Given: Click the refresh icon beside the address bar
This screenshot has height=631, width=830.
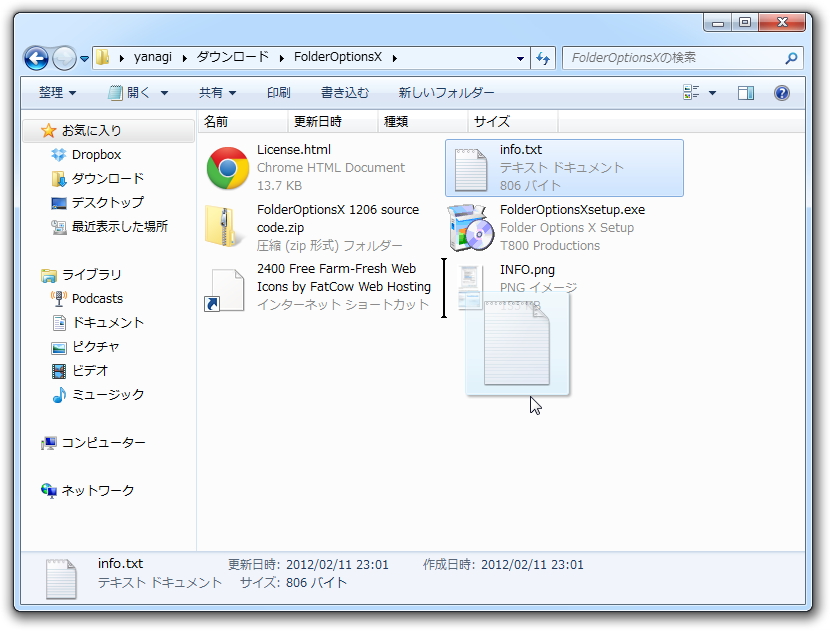Looking at the screenshot, I should pyautogui.click(x=542, y=58).
